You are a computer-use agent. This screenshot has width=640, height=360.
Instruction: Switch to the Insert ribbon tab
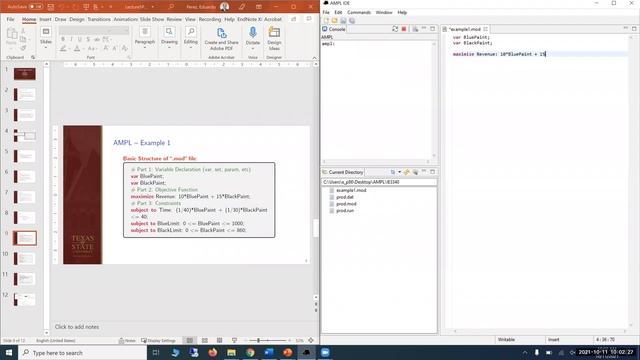pyautogui.click(x=45, y=19)
